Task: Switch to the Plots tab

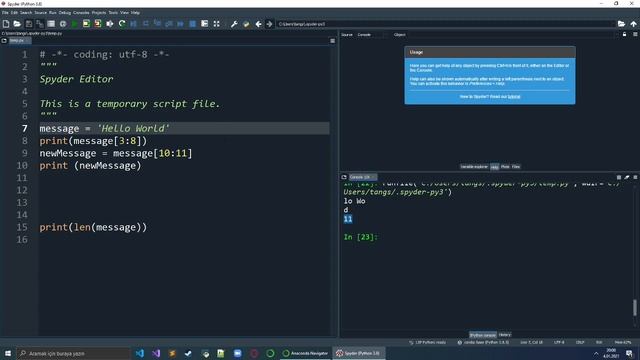Action: 505,167
